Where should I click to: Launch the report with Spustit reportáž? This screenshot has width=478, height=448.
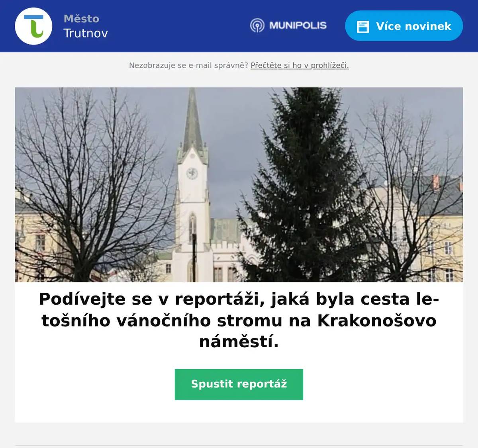tap(239, 384)
